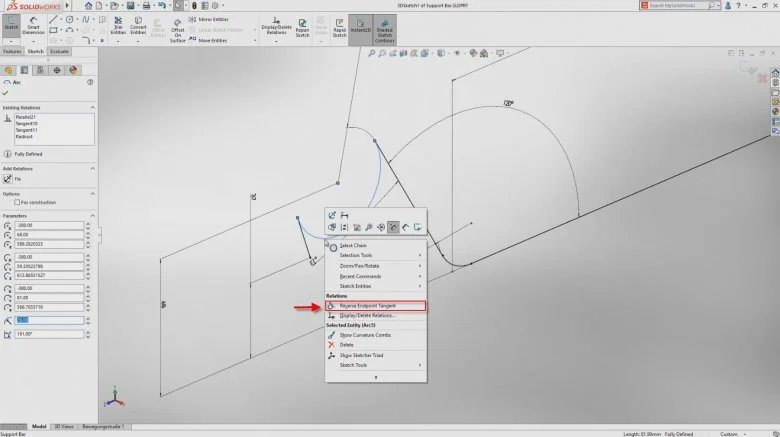This screenshot has width=780, height=437.
Task: Click the Trim Entities tool
Action: (x=118, y=26)
